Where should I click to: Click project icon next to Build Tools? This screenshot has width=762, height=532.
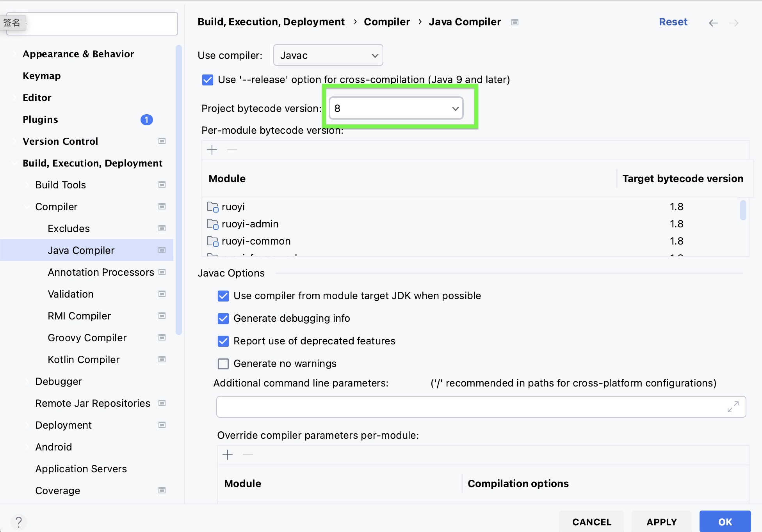point(162,184)
